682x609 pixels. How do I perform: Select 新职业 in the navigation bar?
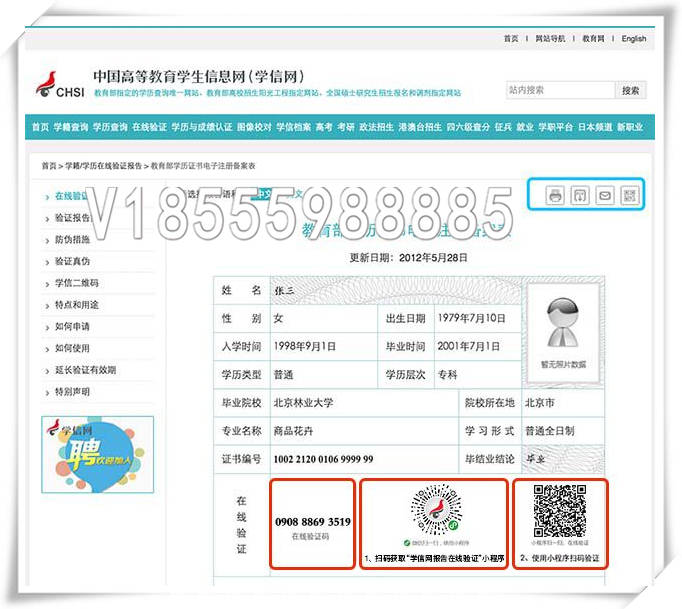[x=630, y=127]
